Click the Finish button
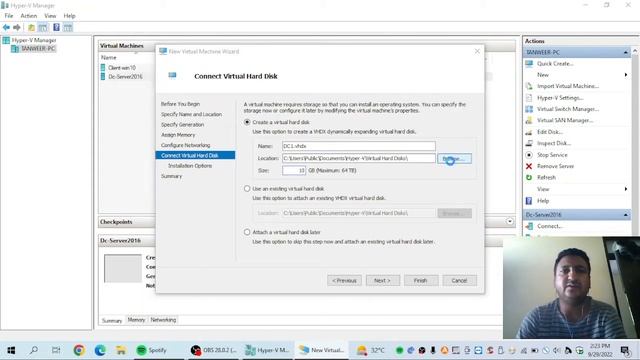 [x=421, y=280]
